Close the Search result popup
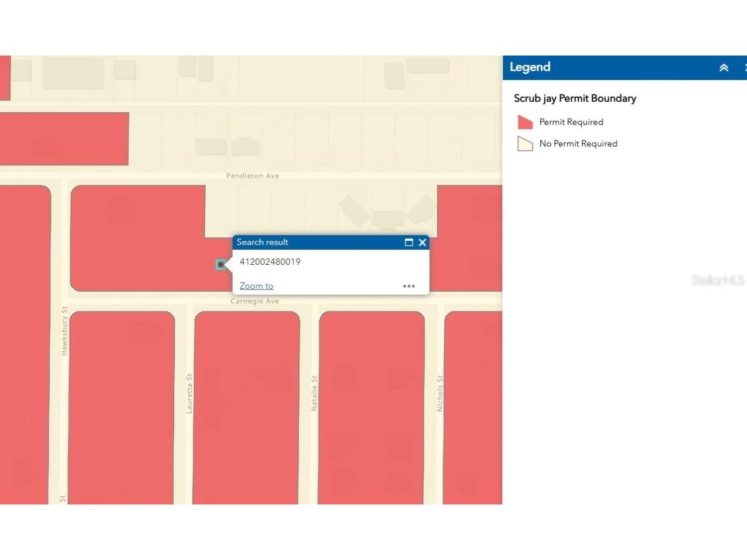Viewport: 747px width, 560px height. point(423,243)
